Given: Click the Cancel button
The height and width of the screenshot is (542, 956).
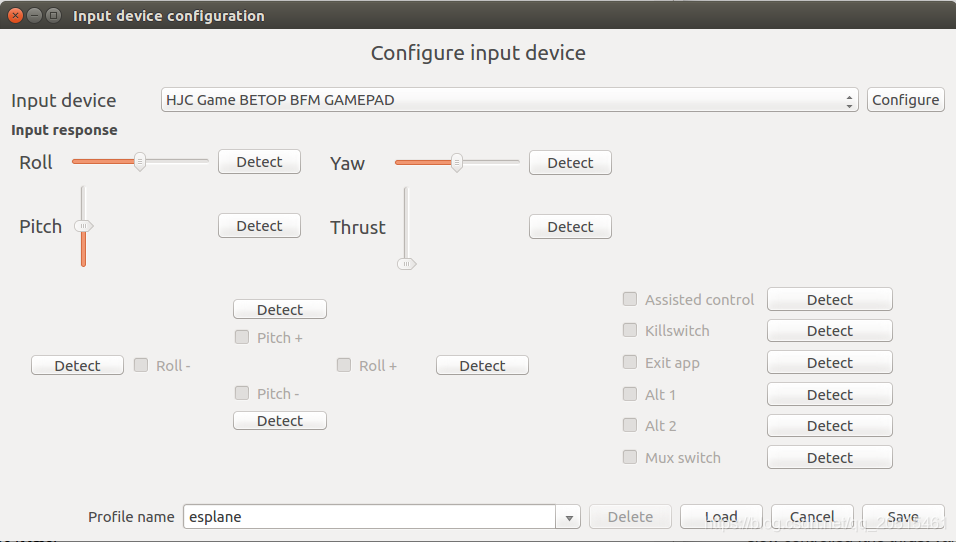Looking at the screenshot, I should (x=812, y=517).
